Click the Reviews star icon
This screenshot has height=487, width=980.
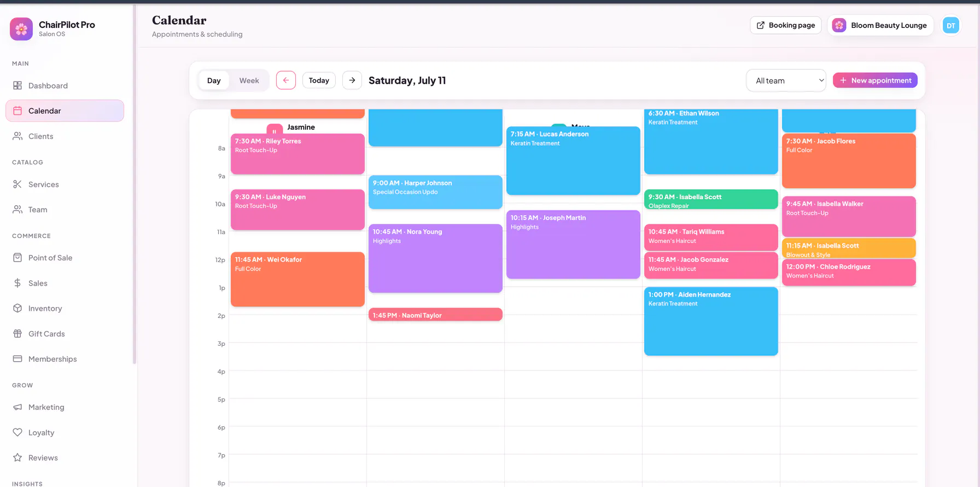tap(17, 457)
